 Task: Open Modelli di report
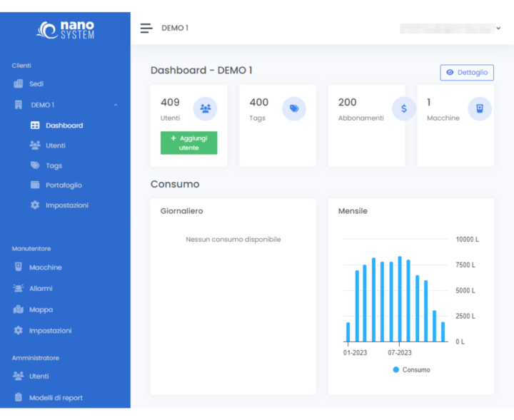[x=56, y=398]
